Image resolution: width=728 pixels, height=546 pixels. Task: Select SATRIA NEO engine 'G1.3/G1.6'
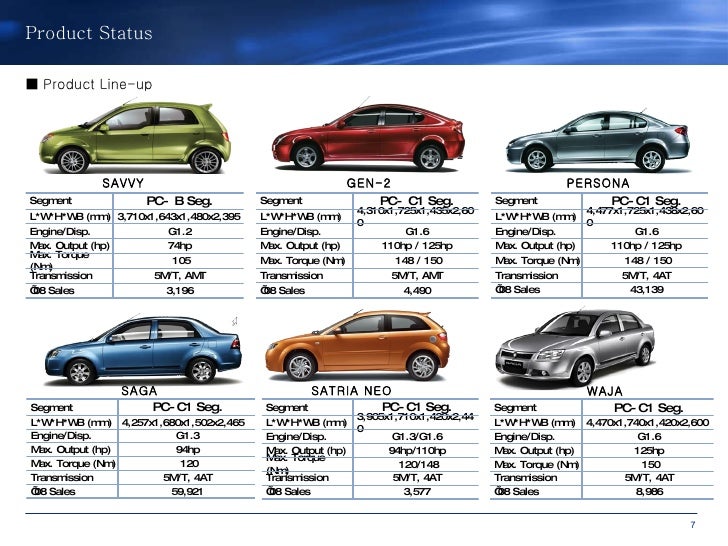click(417, 436)
